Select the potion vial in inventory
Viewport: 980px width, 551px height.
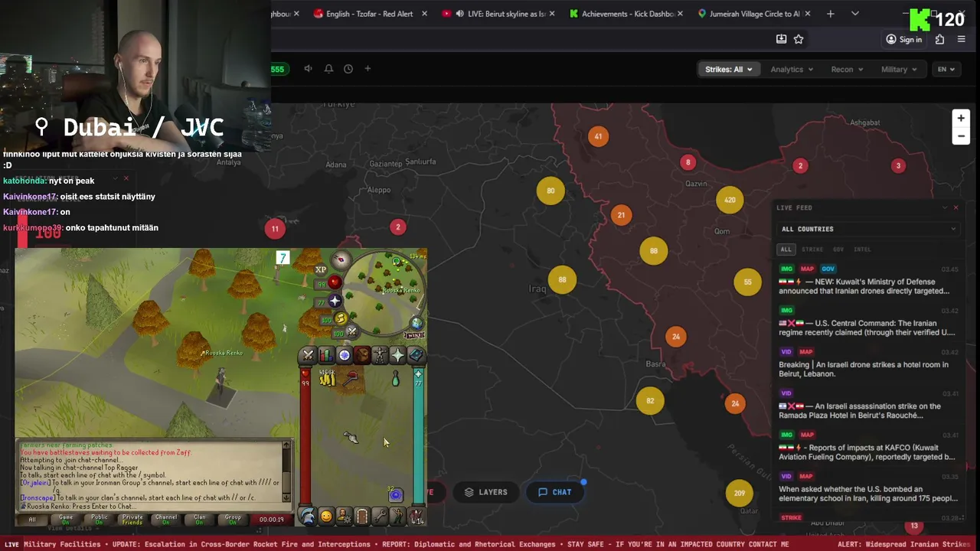pos(396,378)
